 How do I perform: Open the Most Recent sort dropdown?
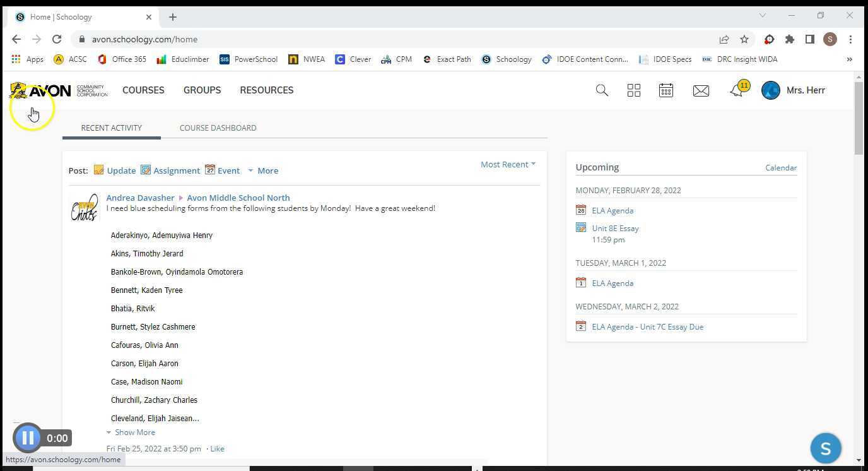coord(507,164)
